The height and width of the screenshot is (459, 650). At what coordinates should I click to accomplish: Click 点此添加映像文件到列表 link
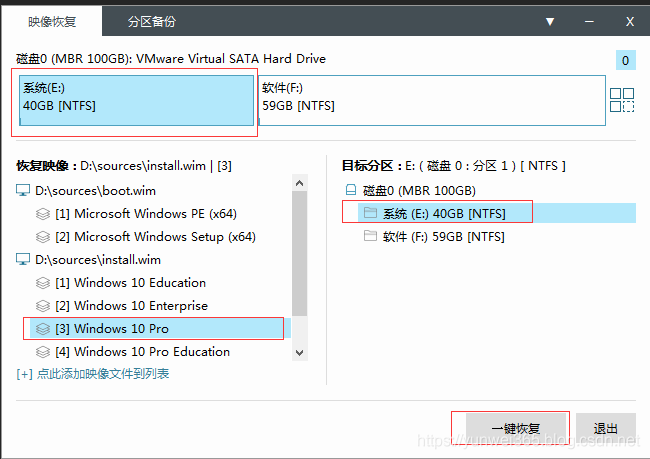[93, 374]
